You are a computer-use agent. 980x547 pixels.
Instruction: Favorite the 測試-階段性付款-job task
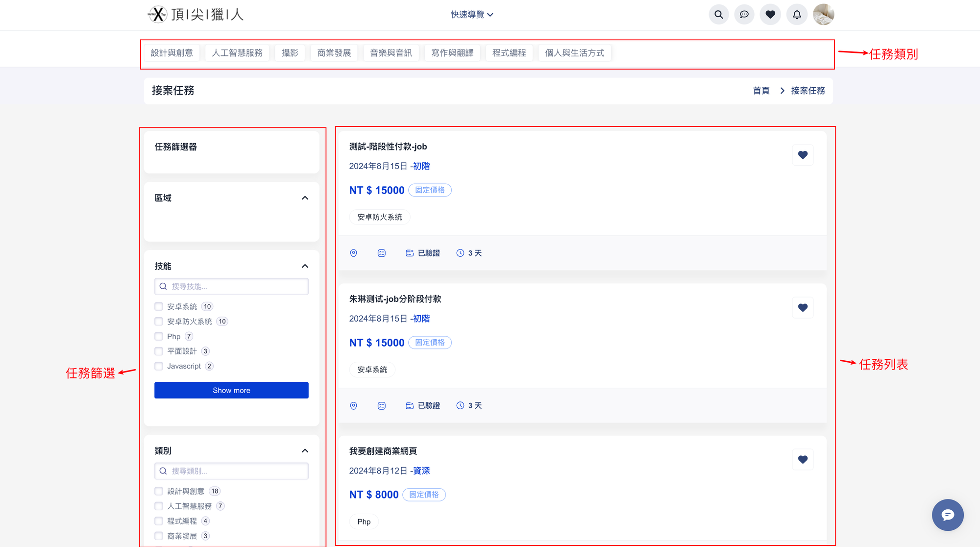tap(802, 155)
